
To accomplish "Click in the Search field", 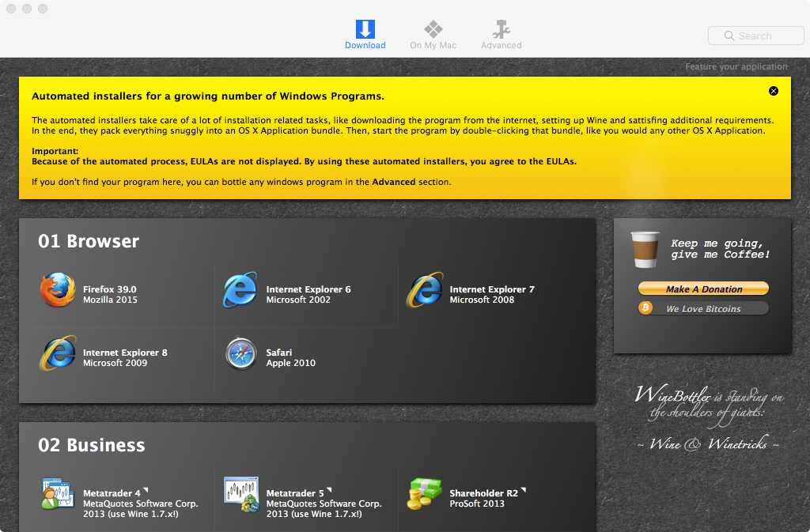I will (x=755, y=36).
